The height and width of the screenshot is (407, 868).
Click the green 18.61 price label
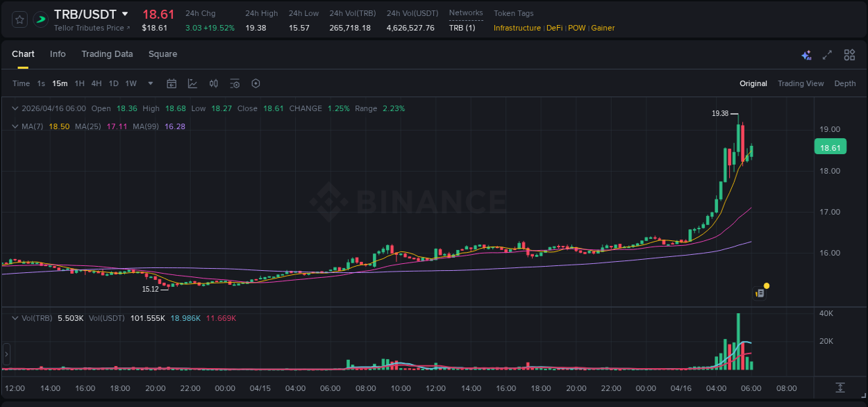click(x=831, y=147)
